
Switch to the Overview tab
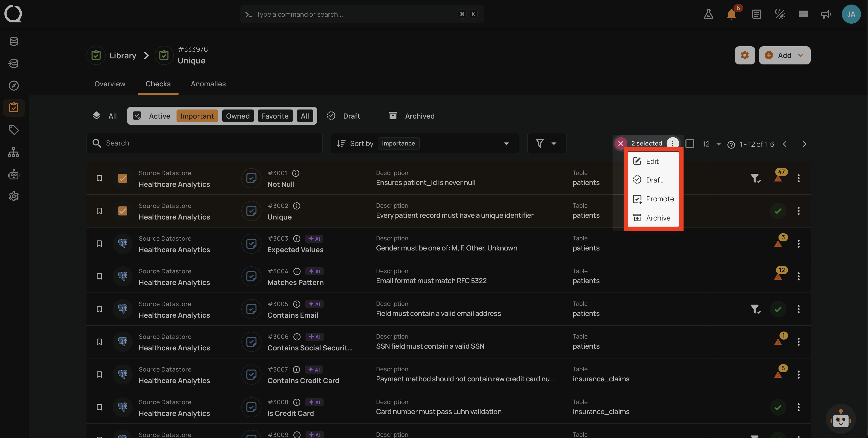(110, 84)
